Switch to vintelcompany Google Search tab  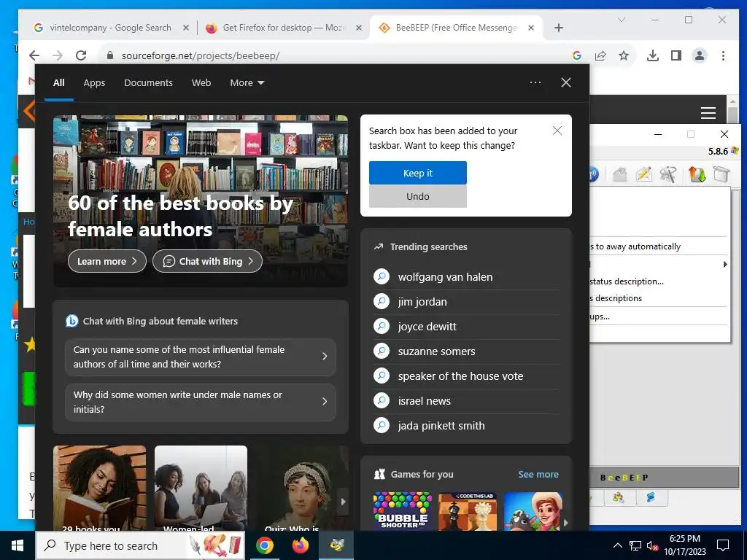(111, 28)
